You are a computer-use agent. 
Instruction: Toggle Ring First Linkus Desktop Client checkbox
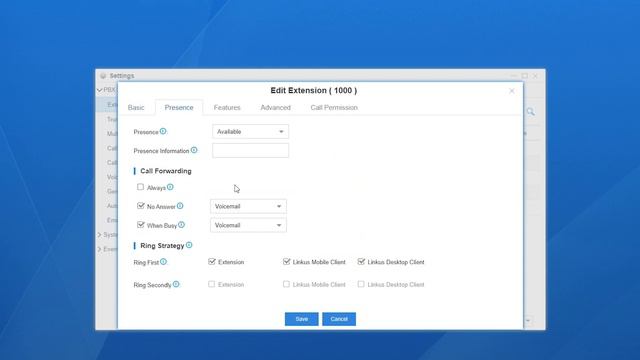tap(361, 262)
